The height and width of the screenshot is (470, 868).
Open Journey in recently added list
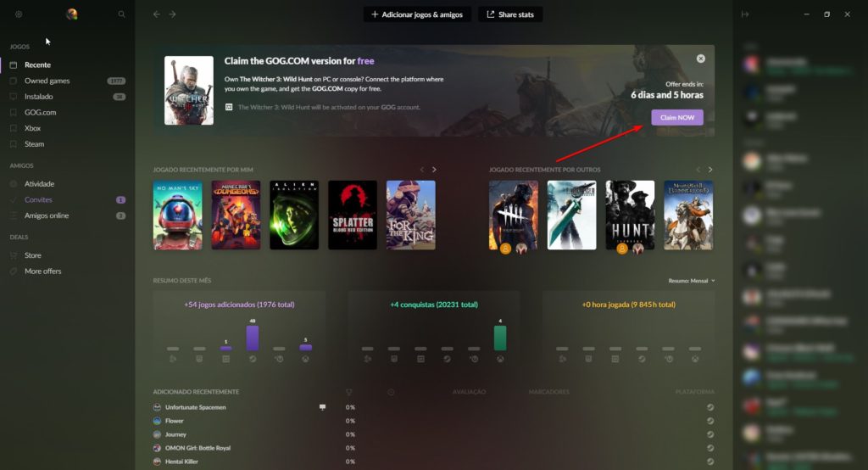pyautogui.click(x=175, y=434)
